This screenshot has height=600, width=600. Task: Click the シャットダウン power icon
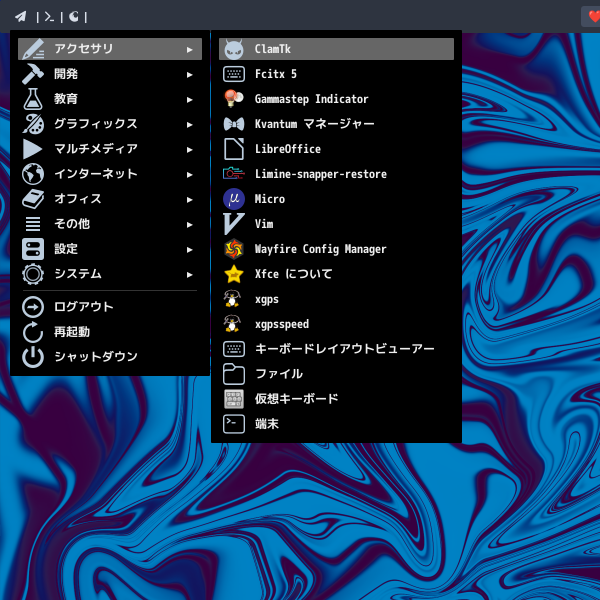(x=33, y=357)
